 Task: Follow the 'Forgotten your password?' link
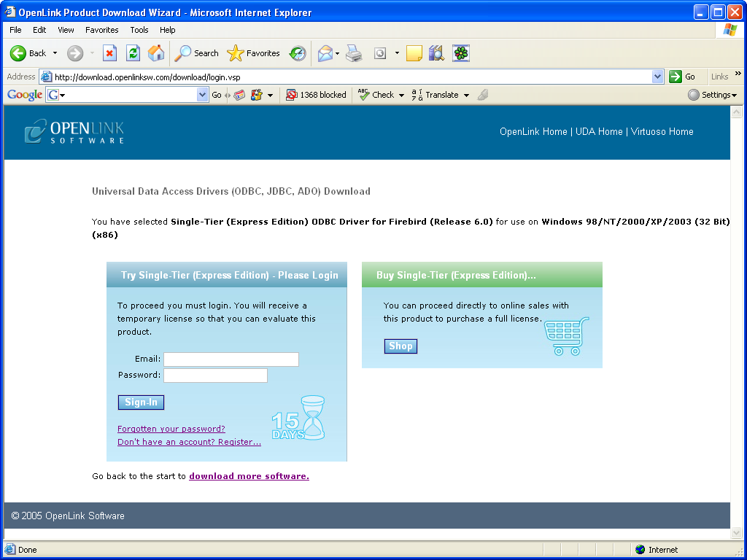(171, 429)
